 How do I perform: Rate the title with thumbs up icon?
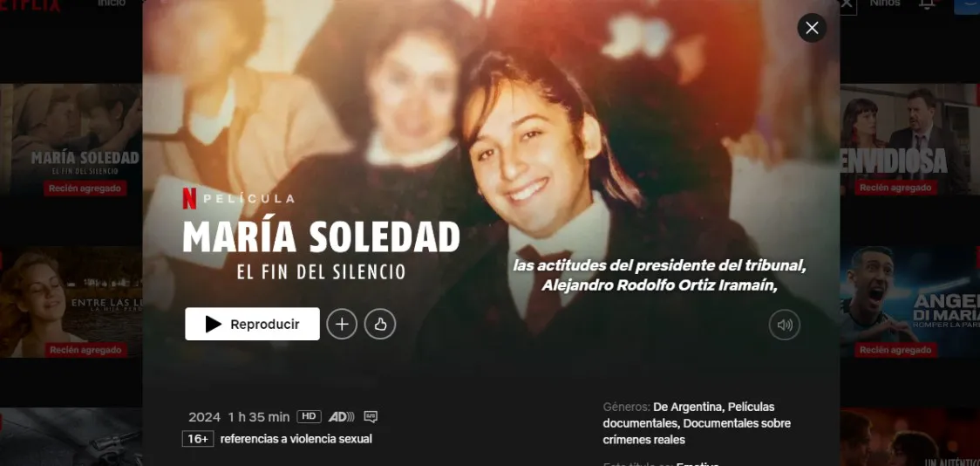(x=380, y=324)
